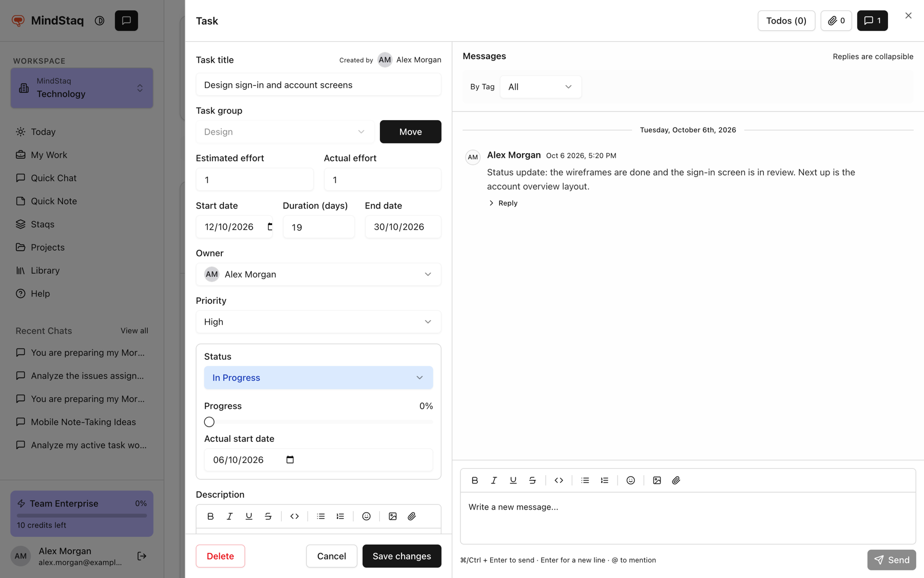Open the Status dropdown set to In Progress
Screen dimensions: 924x578
(x=318, y=378)
